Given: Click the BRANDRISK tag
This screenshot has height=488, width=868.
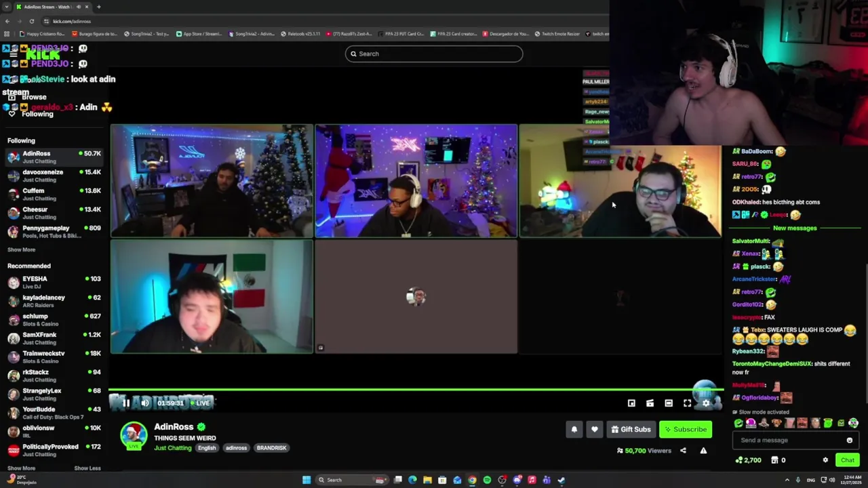Looking at the screenshot, I should 271,448.
